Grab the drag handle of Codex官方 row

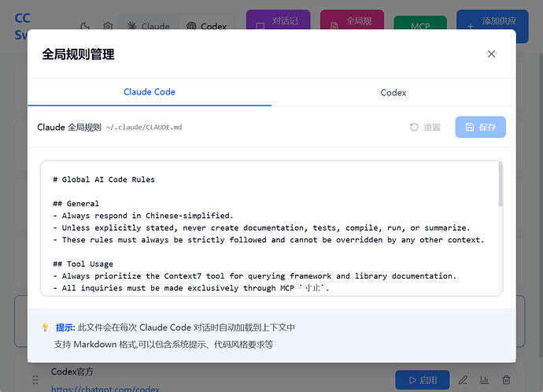pos(35,380)
